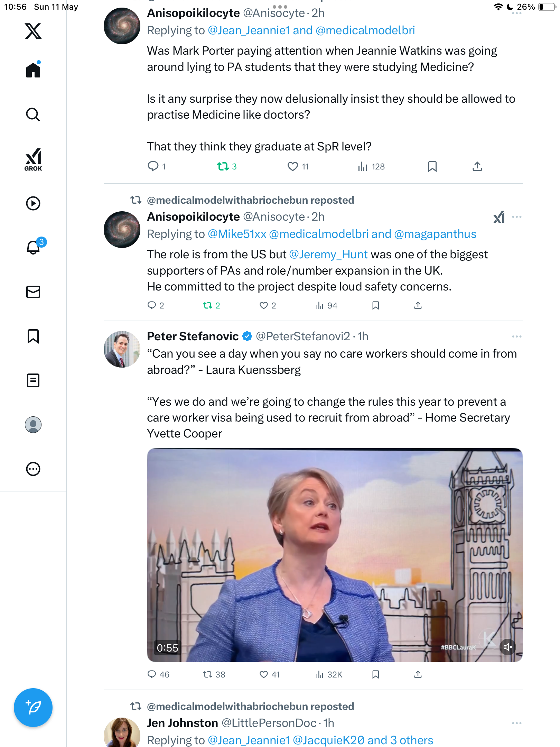560x747 pixels.
Task: Open the search magnifier in sidebar
Action: (33, 114)
